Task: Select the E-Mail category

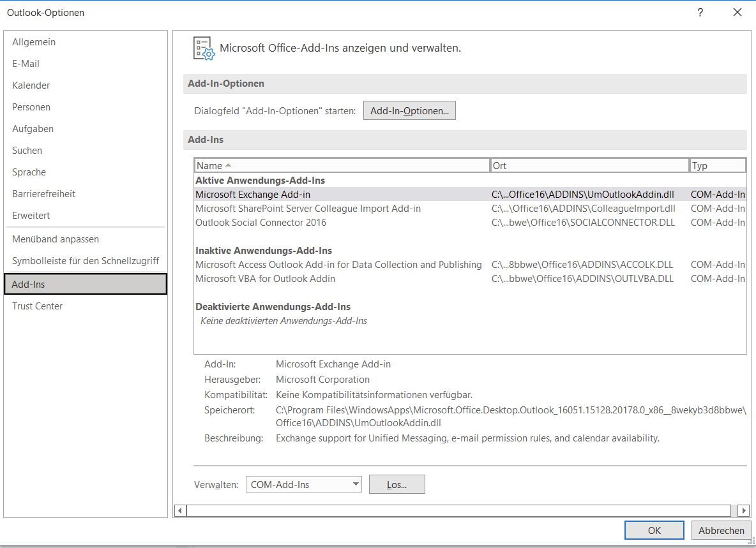Action: (86, 64)
